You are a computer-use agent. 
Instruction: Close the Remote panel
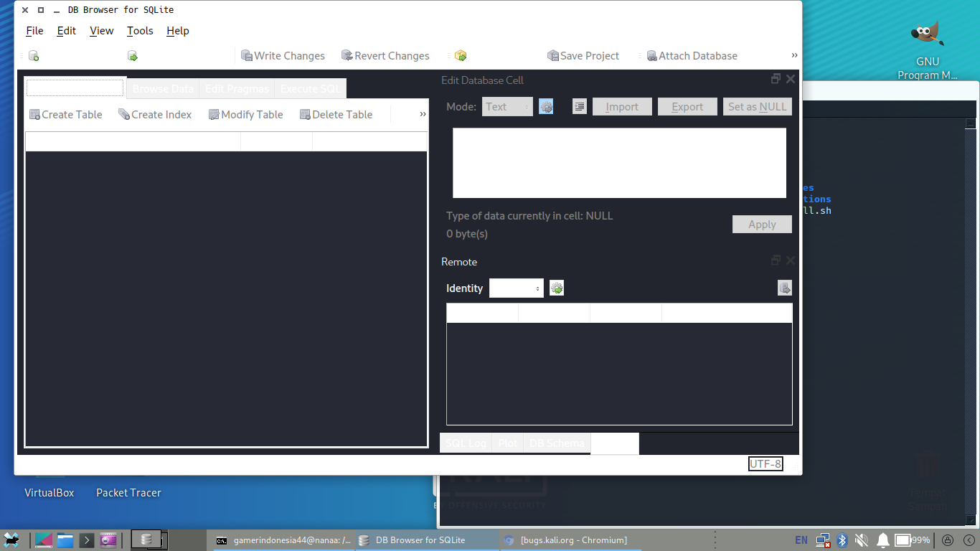pos(791,260)
